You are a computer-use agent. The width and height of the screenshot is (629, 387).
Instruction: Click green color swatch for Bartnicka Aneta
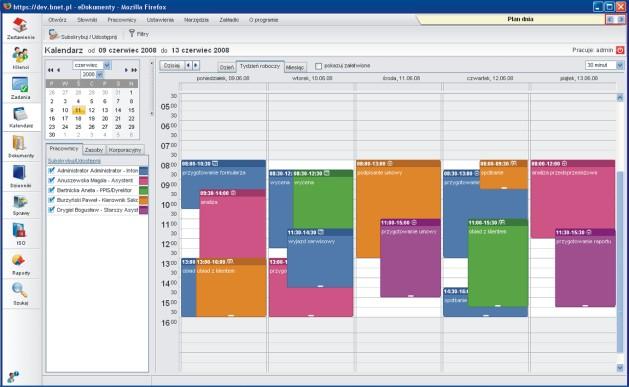[x=143, y=190]
